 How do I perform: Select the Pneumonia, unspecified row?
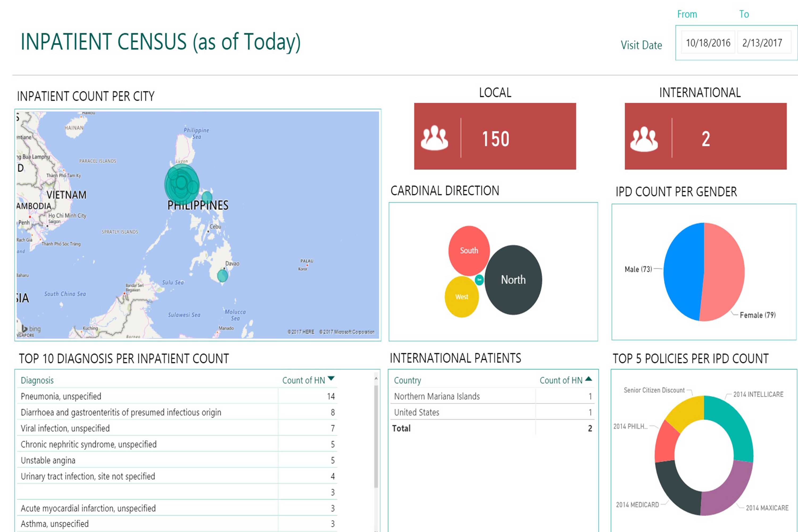point(61,396)
